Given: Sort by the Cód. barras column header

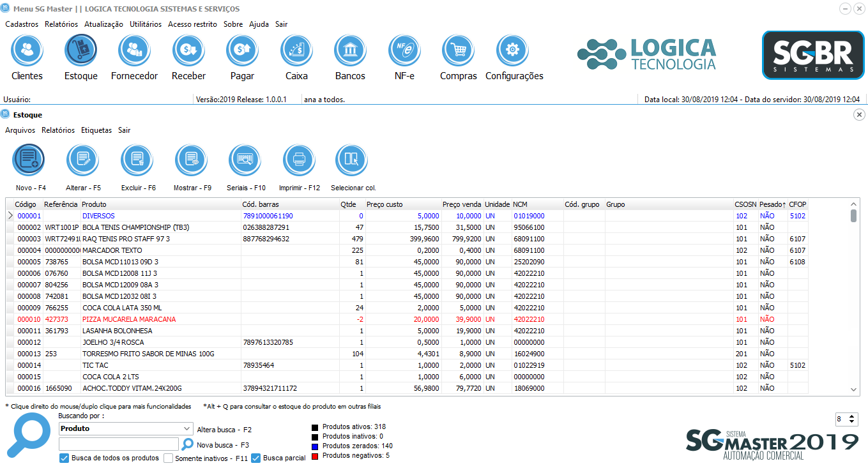Looking at the screenshot, I should point(290,204).
